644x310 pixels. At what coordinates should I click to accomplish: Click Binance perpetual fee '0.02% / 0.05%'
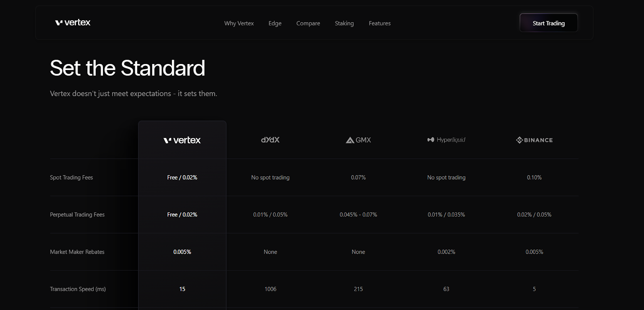(535, 215)
